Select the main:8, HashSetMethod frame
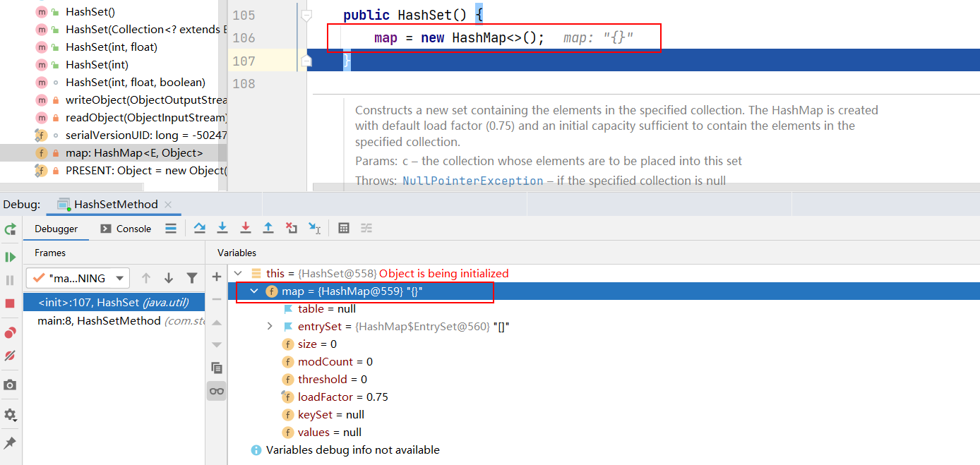The height and width of the screenshot is (465, 980). [114, 320]
